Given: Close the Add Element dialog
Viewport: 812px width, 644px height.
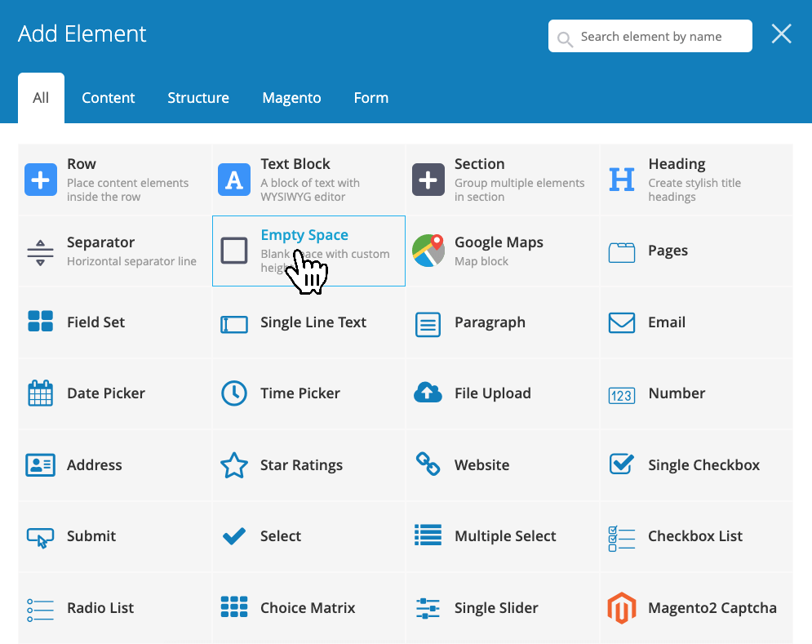Looking at the screenshot, I should 781,33.
